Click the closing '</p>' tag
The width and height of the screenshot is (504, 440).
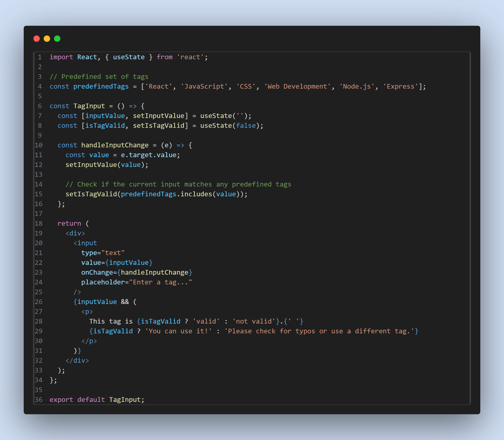tap(89, 341)
